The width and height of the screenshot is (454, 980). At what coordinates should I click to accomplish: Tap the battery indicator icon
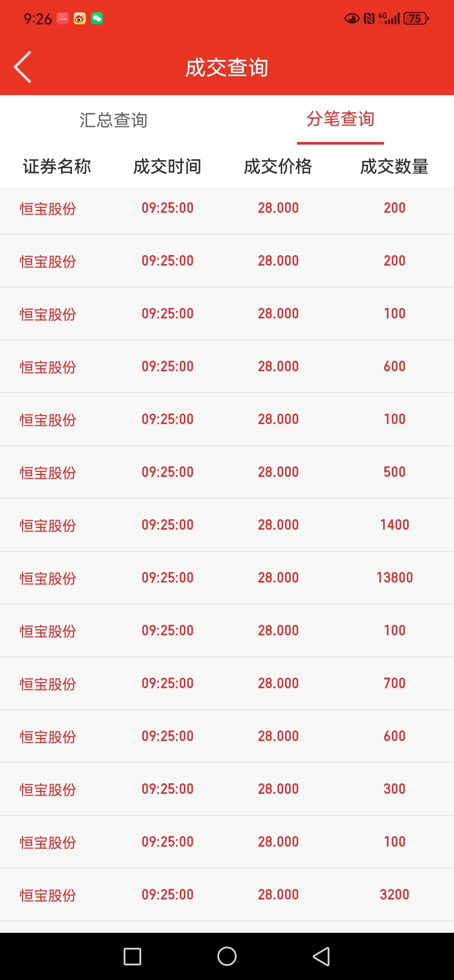(x=416, y=18)
